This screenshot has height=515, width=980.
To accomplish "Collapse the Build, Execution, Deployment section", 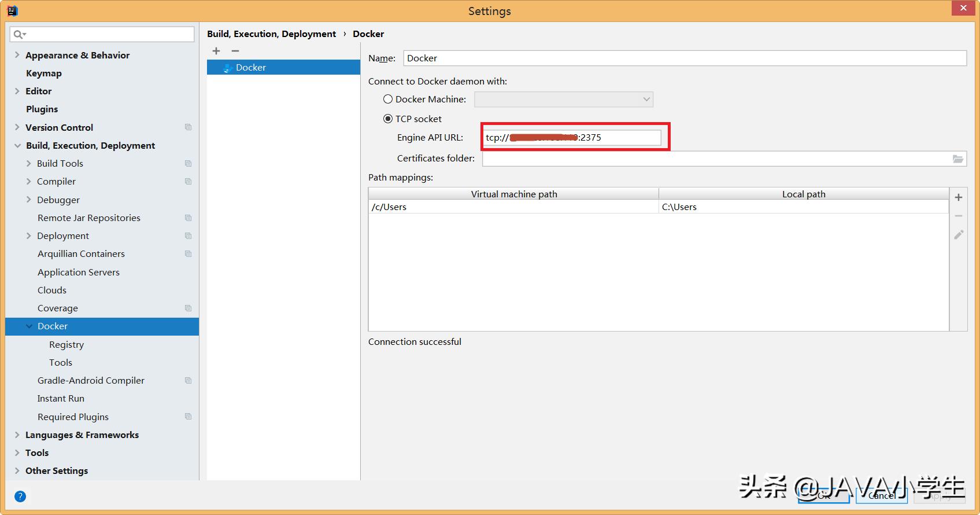I will pyautogui.click(x=17, y=145).
